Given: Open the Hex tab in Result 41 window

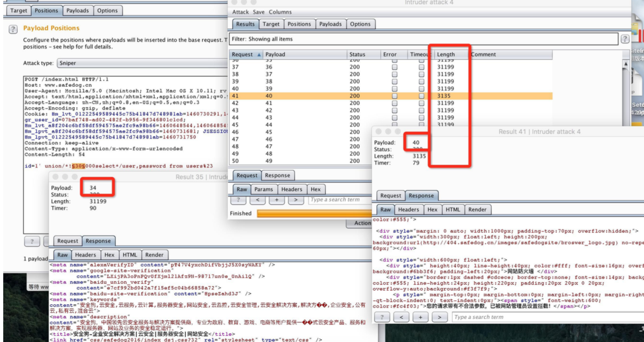Looking at the screenshot, I should pos(432,209).
